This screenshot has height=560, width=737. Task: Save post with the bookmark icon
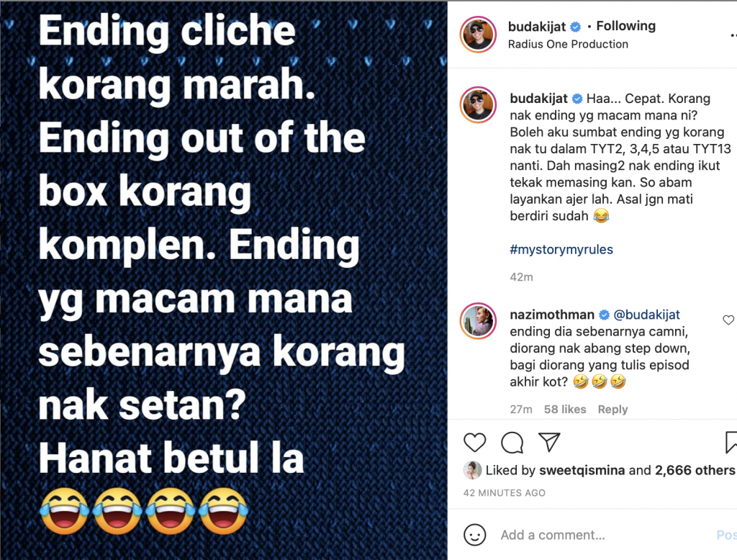731,442
